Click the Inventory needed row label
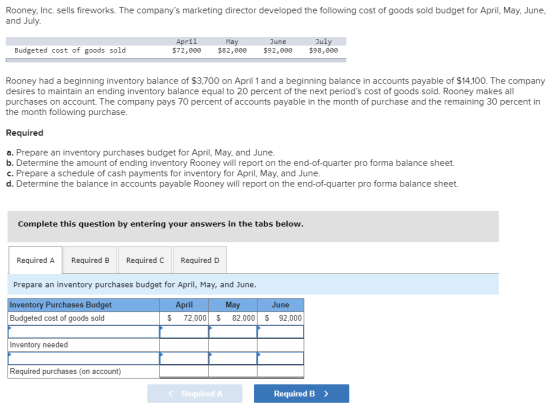Image resolution: width=560 pixels, height=408 pixels. pos(39,345)
